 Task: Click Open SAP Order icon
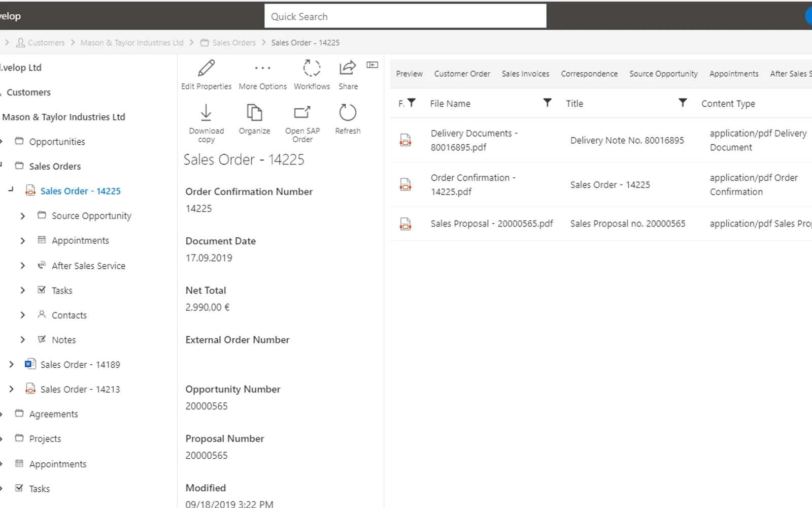(x=302, y=112)
